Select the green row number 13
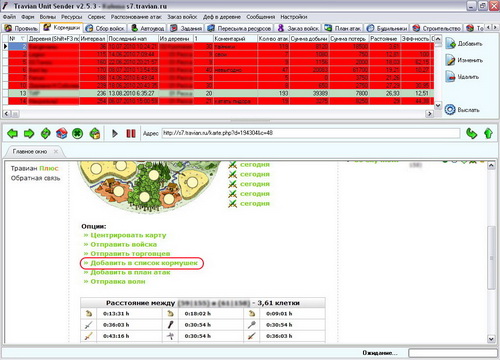Screen dimensions: 500x360 point(218,93)
